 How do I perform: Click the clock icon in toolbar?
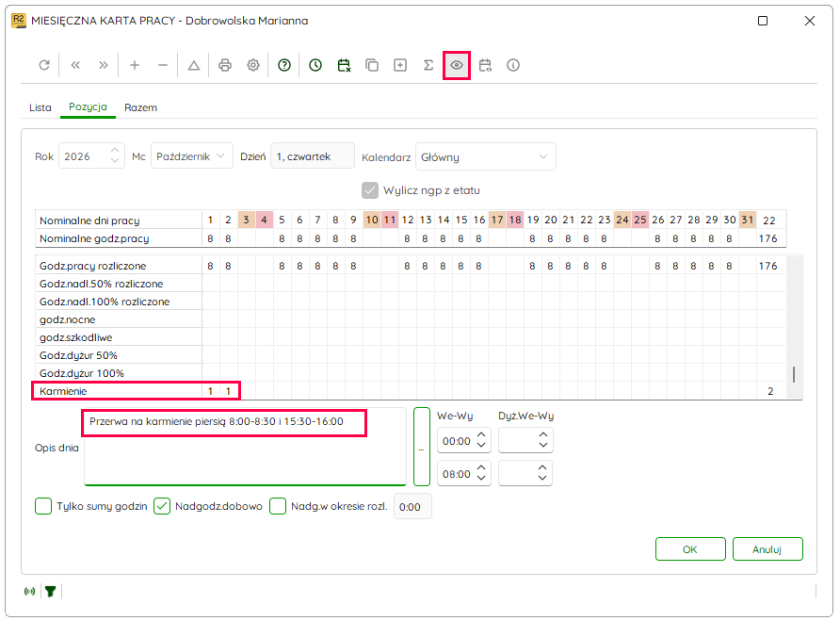point(315,65)
